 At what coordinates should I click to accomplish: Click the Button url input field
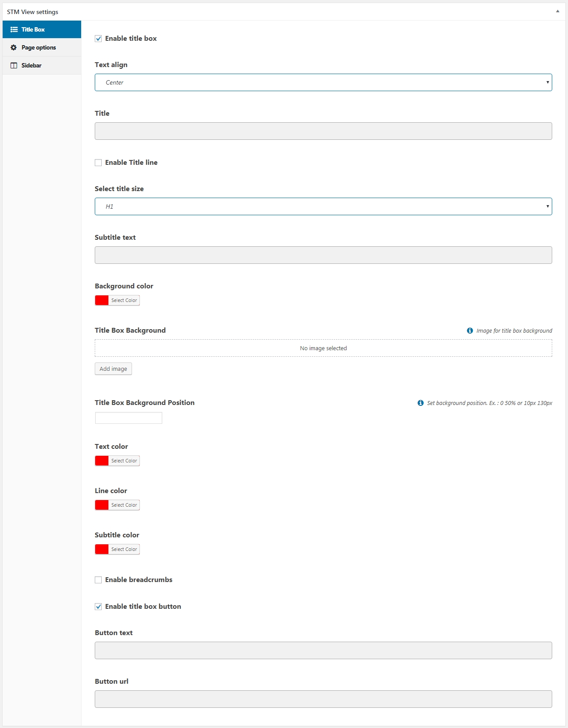coord(323,699)
